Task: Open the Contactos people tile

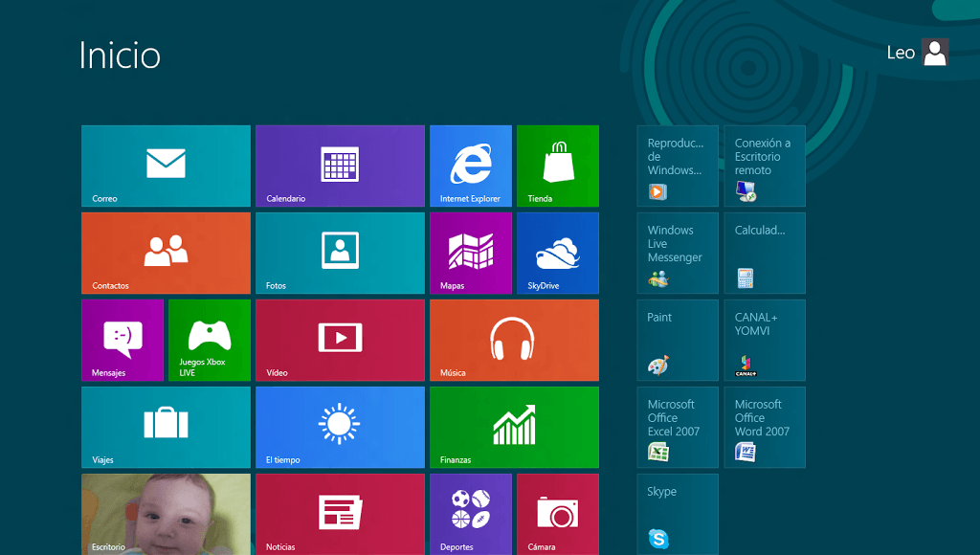Action: click(x=166, y=254)
